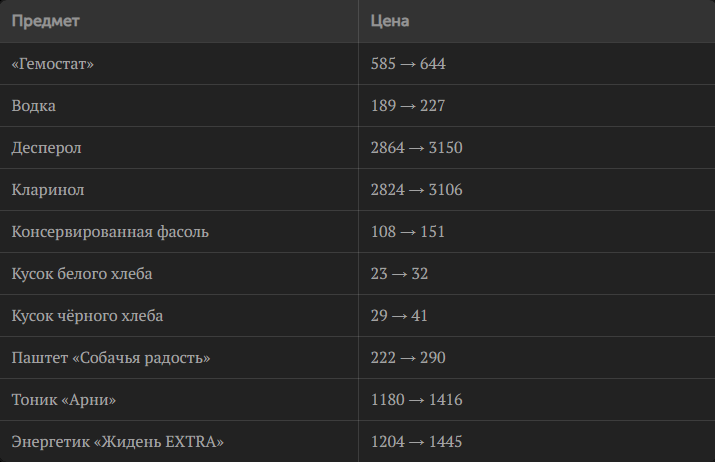The height and width of the screenshot is (462, 715).
Task: Click the price 29 → 41
Action: (399, 316)
